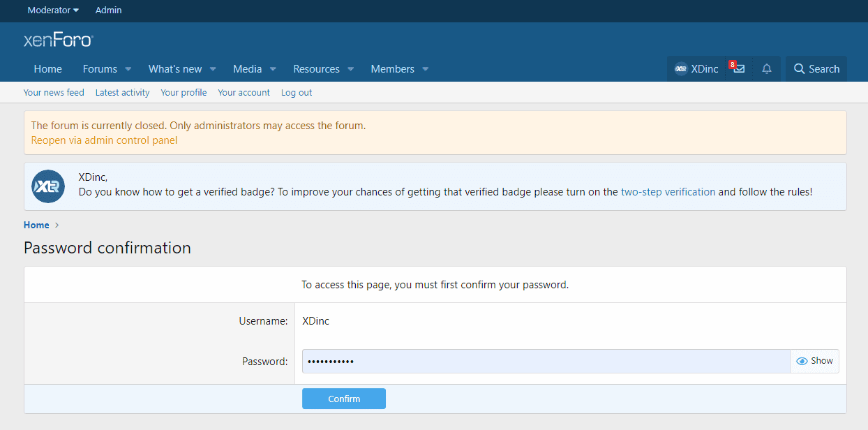The width and height of the screenshot is (868, 430).
Task: Click the Log out link
Action: pyautogui.click(x=297, y=92)
